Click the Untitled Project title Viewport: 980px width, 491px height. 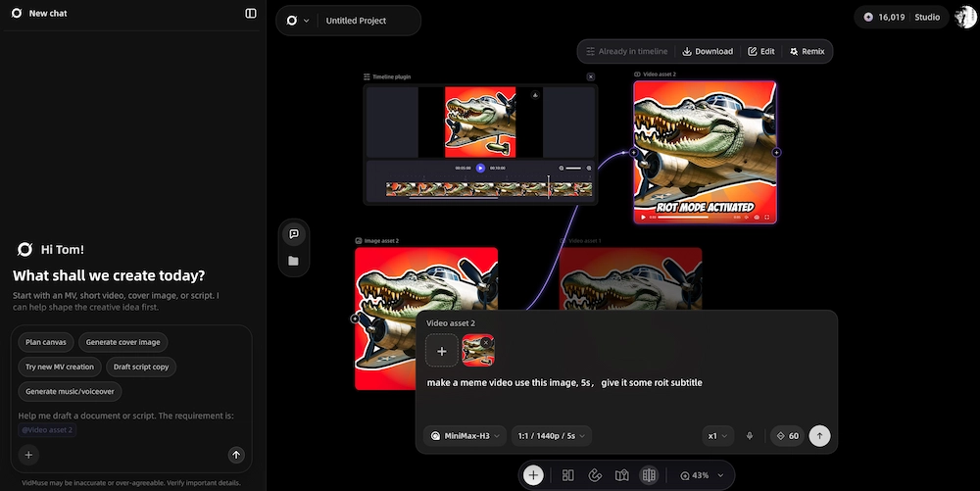[x=356, y=21]
